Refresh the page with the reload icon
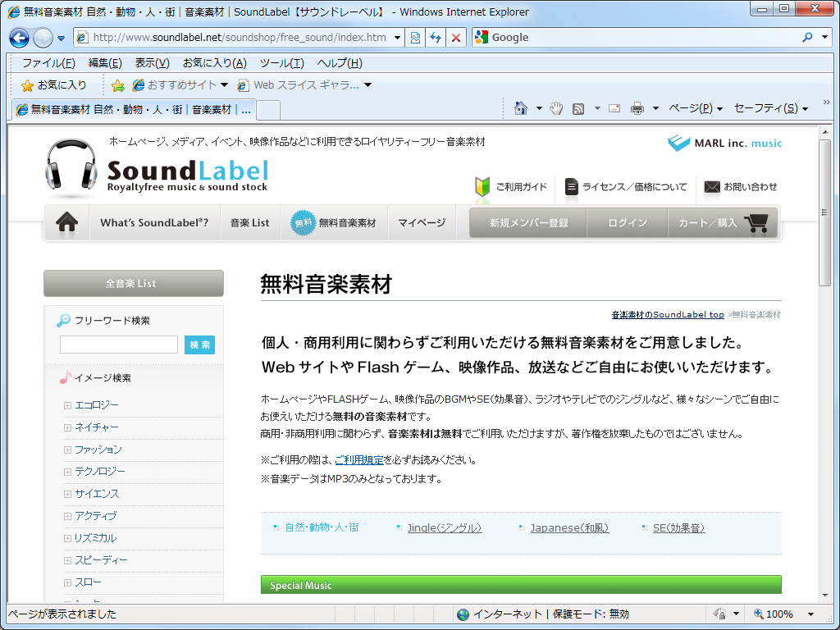 pos(435,37)
